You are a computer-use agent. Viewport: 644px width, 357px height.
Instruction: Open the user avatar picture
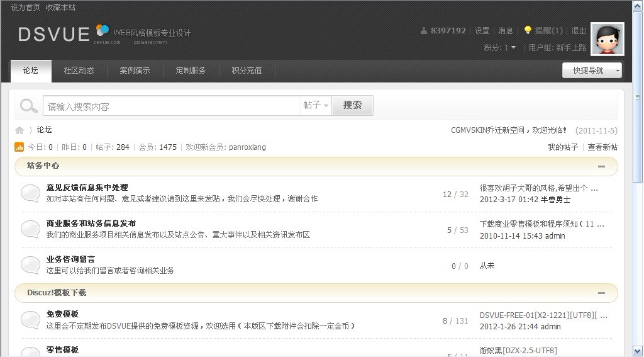pos(608,39)
